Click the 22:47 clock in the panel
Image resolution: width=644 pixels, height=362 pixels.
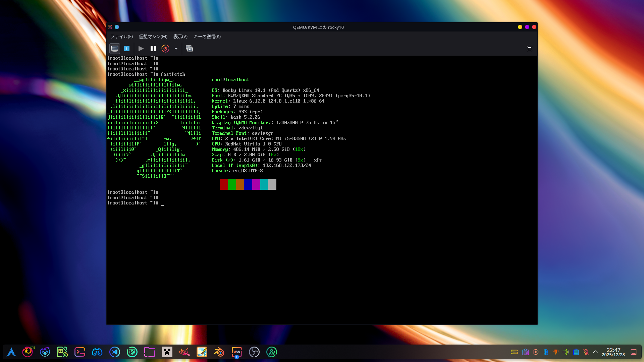coord(613,352)
